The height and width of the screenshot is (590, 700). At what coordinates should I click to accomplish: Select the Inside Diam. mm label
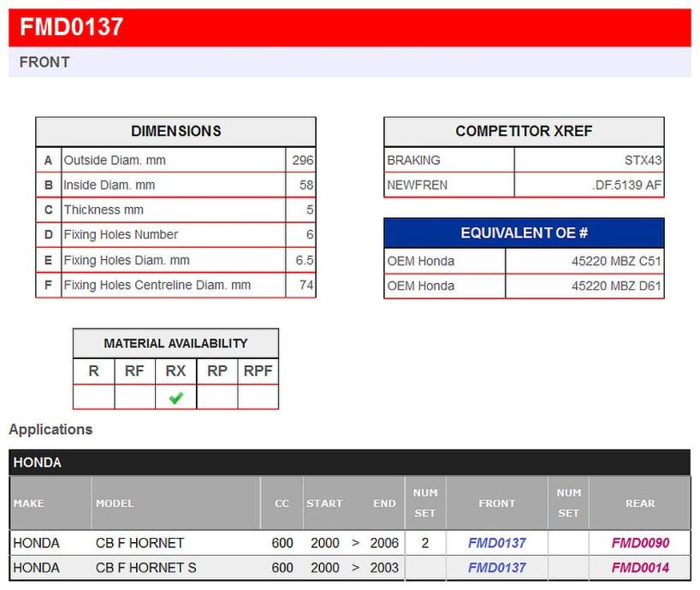pos(110,185)
